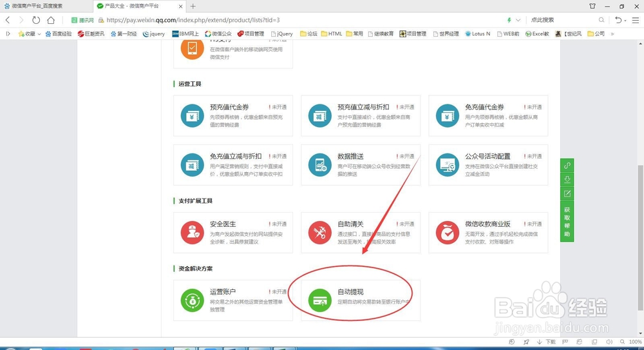Image resolution: width=644 pixels, height=350 pixels.
Task: Open the IBM网上 bookmark
Action: tap(185, 34)
